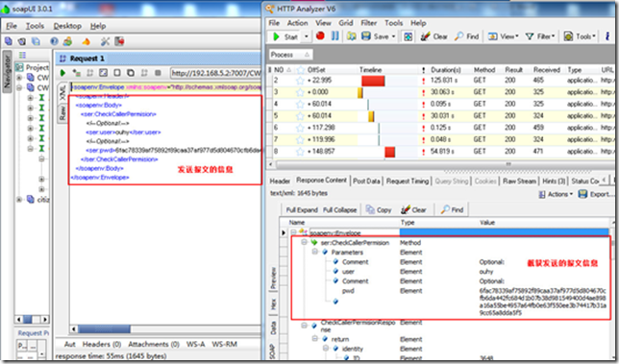Click the green submit request arrow in soapUI
The height and width of the screenshot is (364, 619).
click(62, 73)
